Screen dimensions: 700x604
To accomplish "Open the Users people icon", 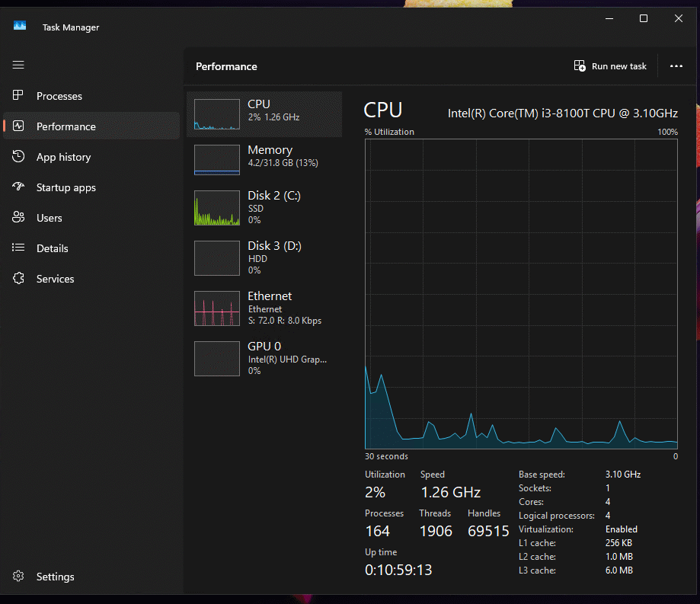I will [x=19, y=218].
